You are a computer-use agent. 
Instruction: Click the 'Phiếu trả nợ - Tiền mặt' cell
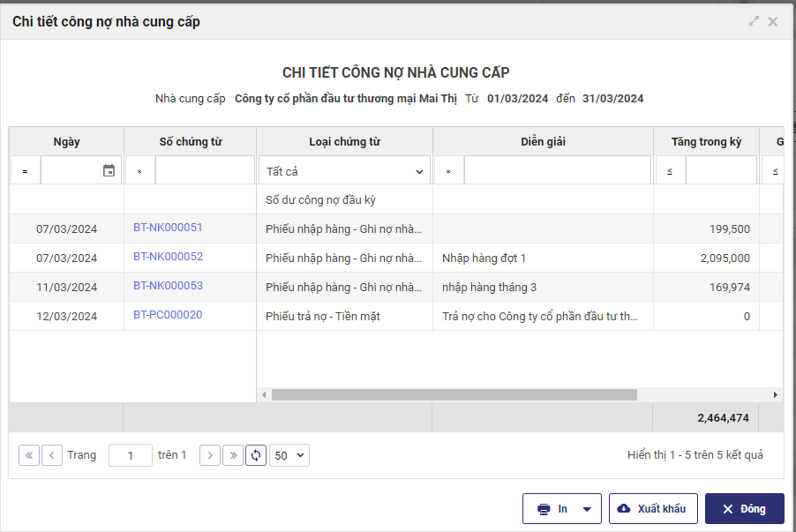[345, 316]
